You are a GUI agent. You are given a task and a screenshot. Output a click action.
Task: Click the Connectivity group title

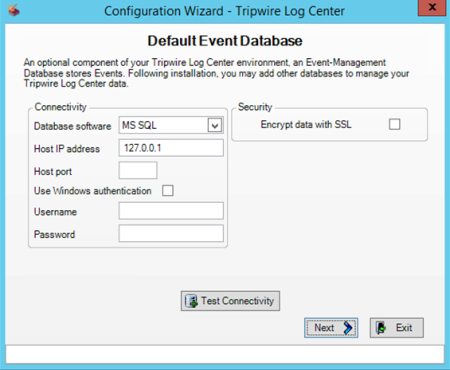[60, 107]
